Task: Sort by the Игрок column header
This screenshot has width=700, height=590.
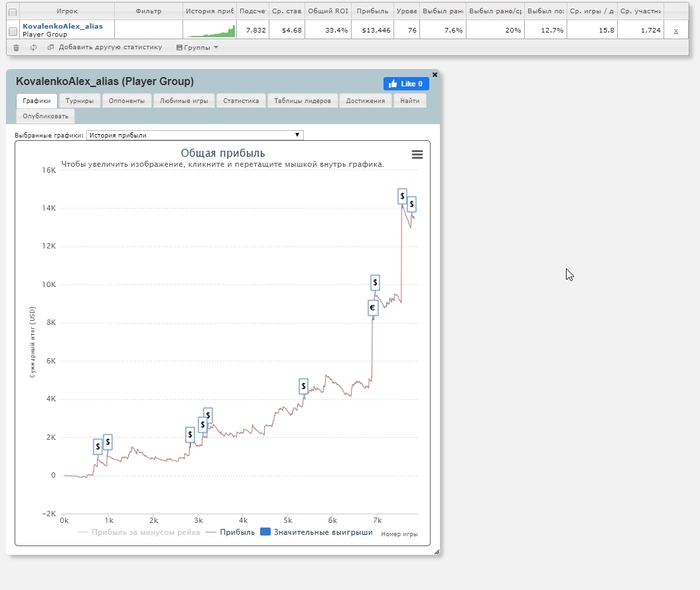Action: (67, 11)
